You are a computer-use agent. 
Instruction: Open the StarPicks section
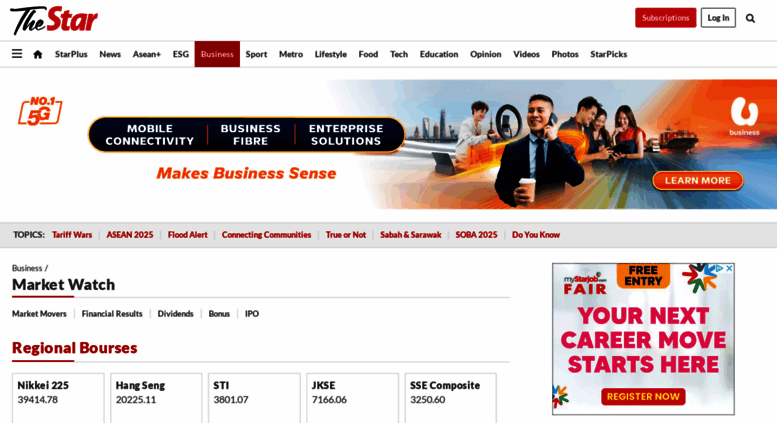[x=609, y=54]
